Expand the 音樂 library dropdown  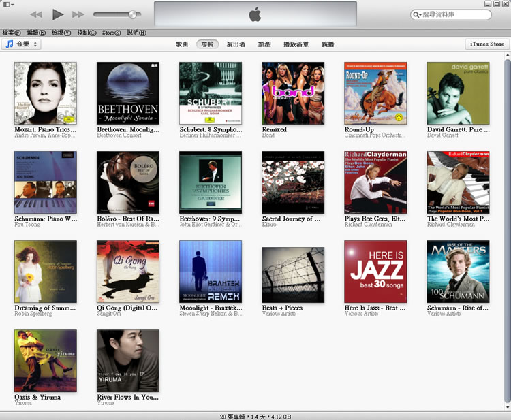22,44
